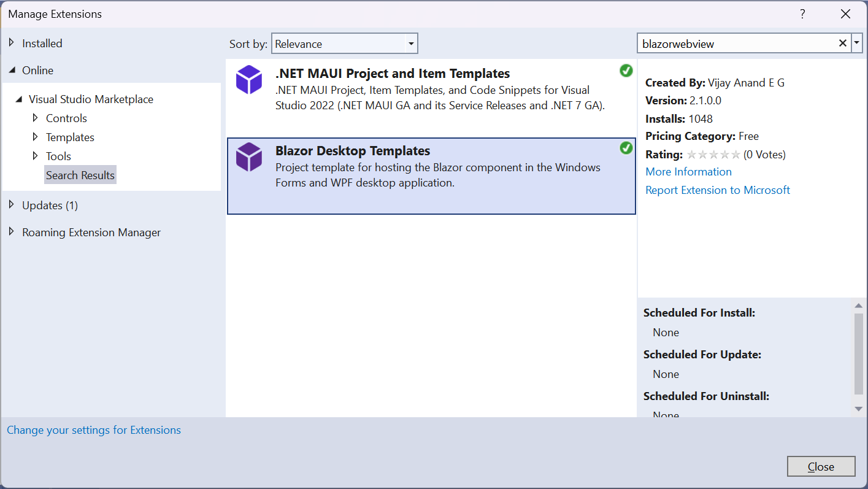Image resolution: width=868 pixels, height=489 pixels.
Task: Click green installed checkmark on .NET MAUI entry
Action: [x=626, y=71]
